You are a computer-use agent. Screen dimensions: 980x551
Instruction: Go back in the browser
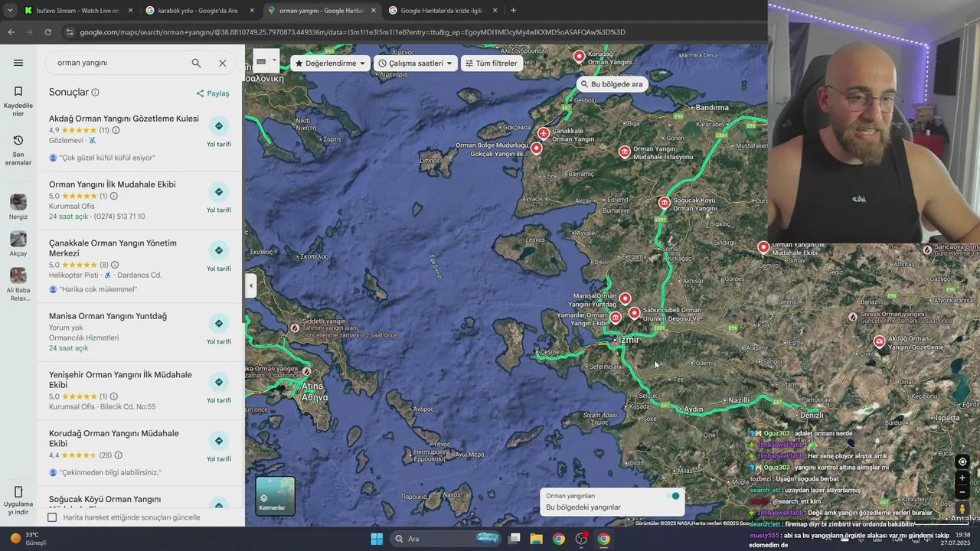pos(11,32)
